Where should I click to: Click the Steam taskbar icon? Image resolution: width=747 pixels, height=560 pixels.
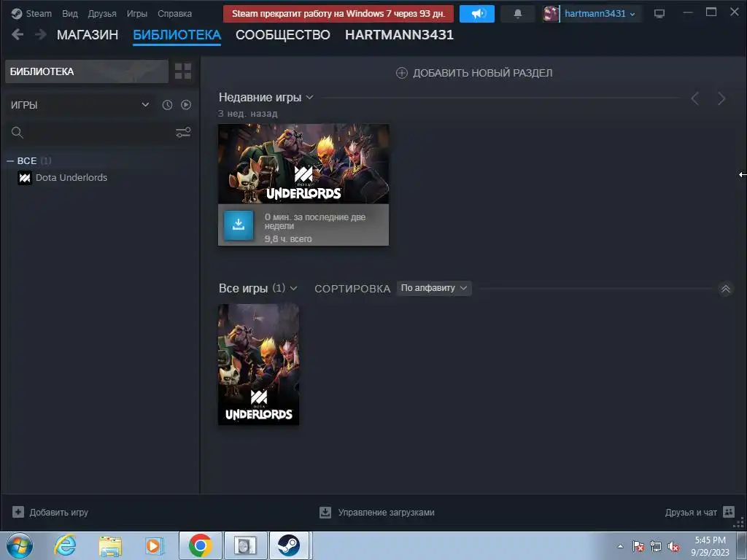click(289, 545)
